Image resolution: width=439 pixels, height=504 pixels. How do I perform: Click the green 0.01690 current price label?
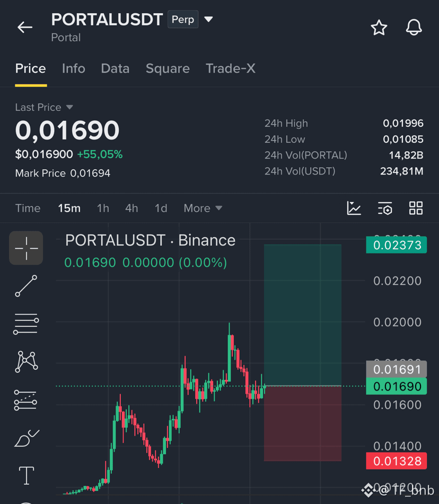coord(396,386)
